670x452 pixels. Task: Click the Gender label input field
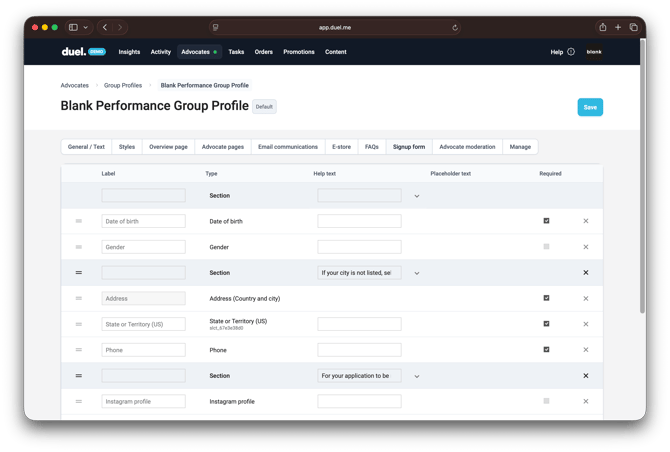(143, 247)
